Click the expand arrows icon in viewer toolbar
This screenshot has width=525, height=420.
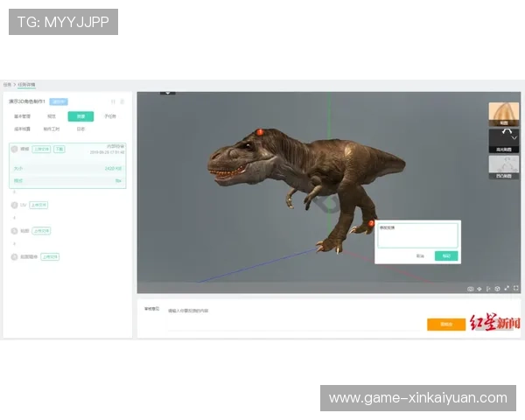pos(506,288)
